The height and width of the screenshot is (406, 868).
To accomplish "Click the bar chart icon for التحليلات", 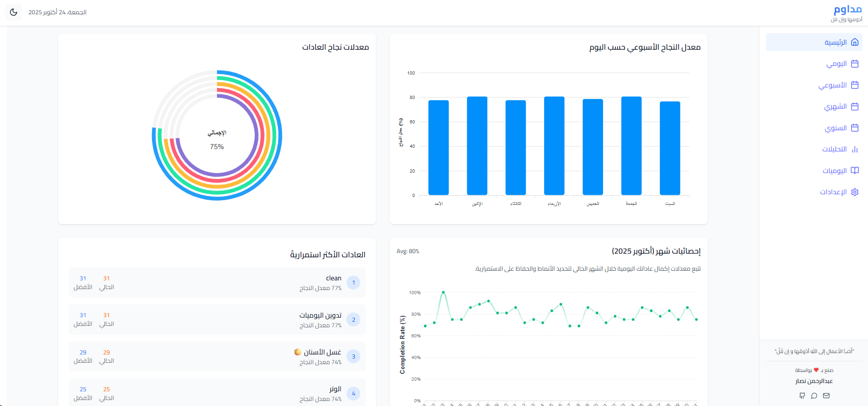I will pyautogui.click(x=855, y=149).
